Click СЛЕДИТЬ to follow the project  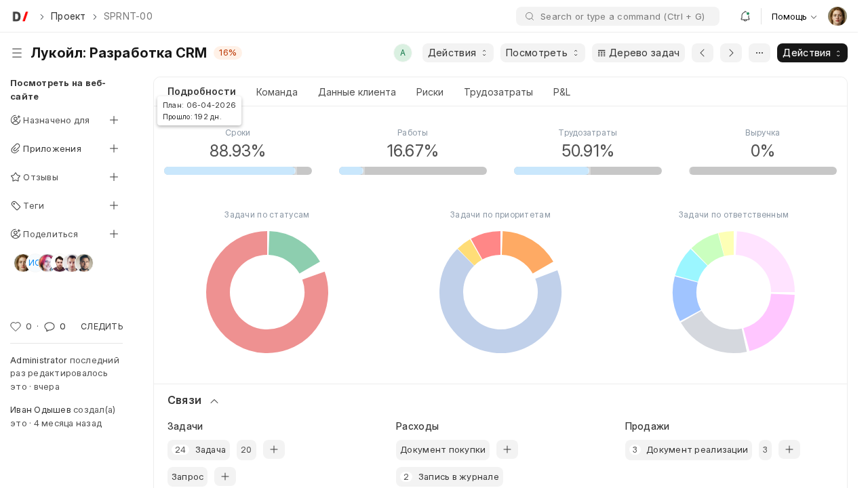coord(102,327)
